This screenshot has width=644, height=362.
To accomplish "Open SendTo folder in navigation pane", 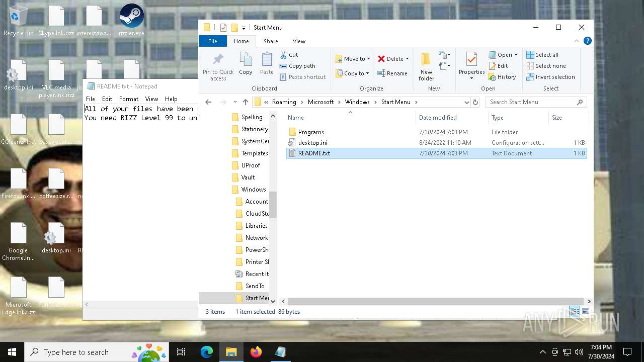I will pyautogui.click(x=255, y=286).
